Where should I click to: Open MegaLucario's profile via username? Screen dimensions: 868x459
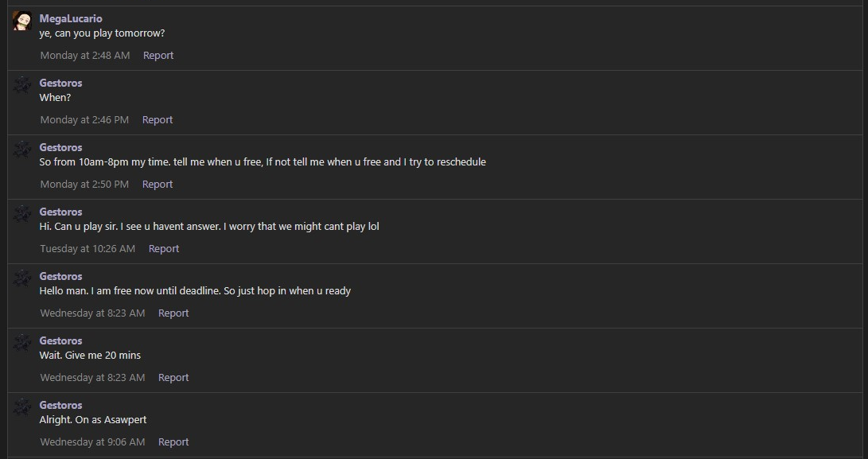click(x=71, y=19)
